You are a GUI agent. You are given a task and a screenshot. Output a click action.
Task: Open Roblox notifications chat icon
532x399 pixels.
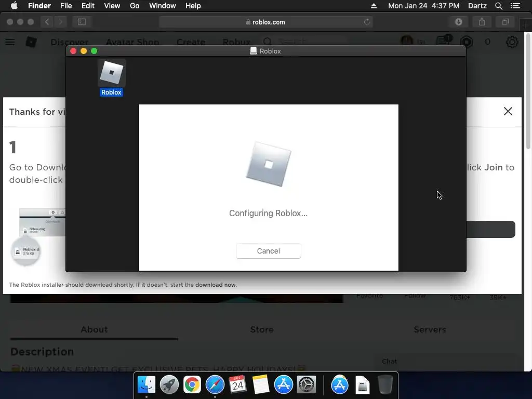tap(443, 41)
